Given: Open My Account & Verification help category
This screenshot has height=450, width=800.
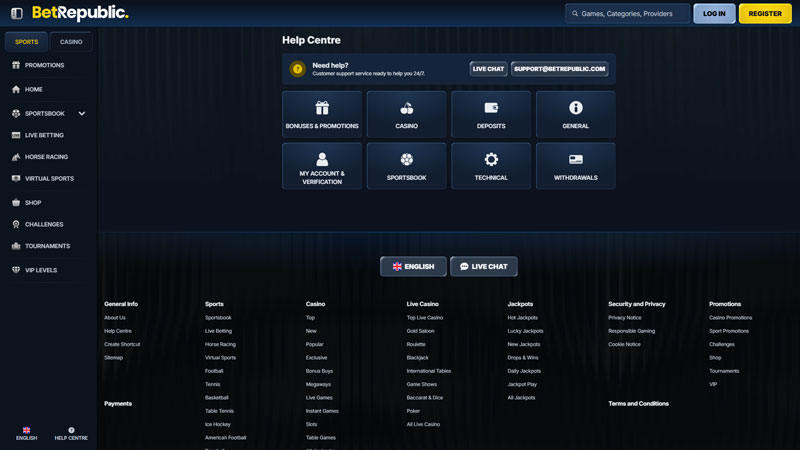Looking at the screenshot, I should pyautogui.click(x=322, y=166).
